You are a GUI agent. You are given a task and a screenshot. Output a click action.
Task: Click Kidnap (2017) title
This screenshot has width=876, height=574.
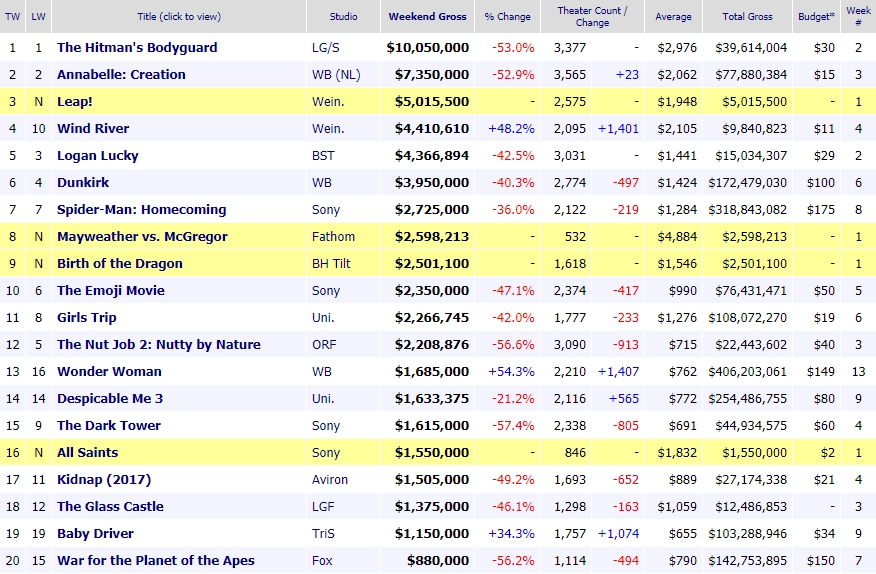(104, 480)
